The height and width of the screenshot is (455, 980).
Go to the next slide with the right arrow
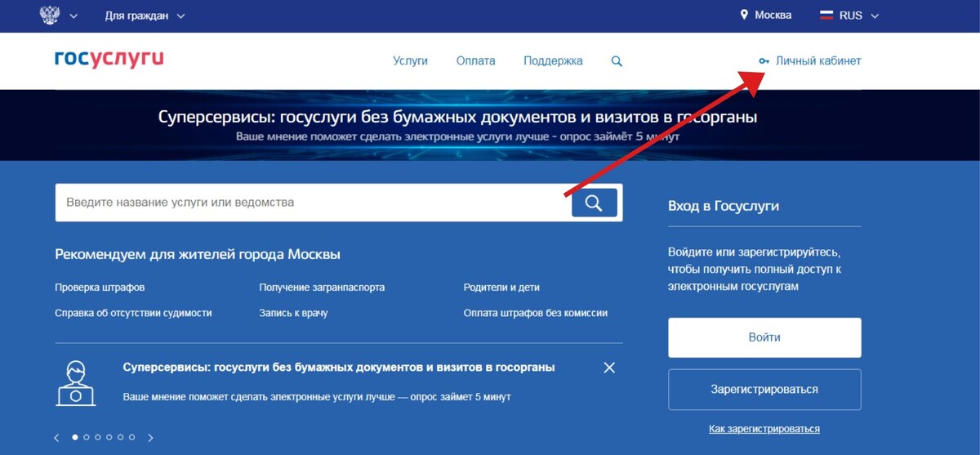(x=150, y=438)
